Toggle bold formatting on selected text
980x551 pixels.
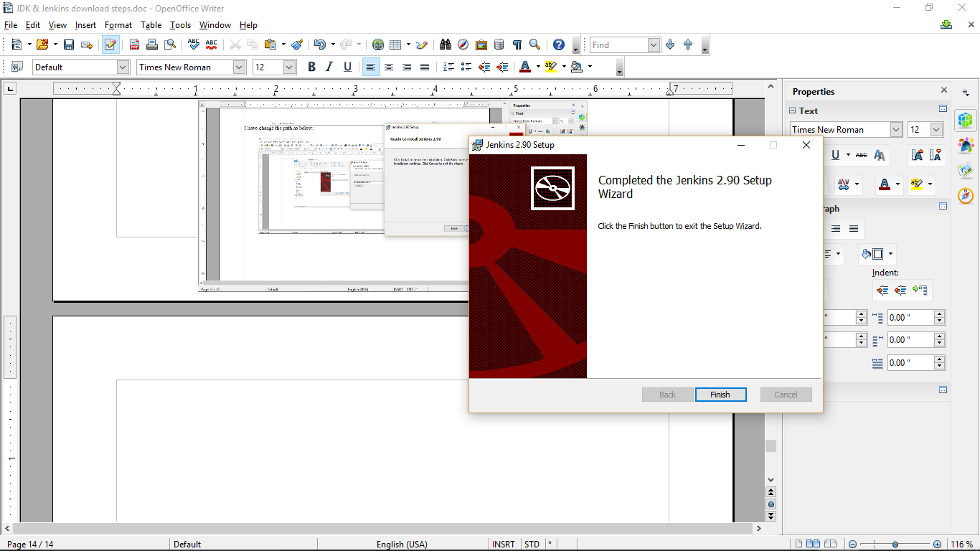311,66
